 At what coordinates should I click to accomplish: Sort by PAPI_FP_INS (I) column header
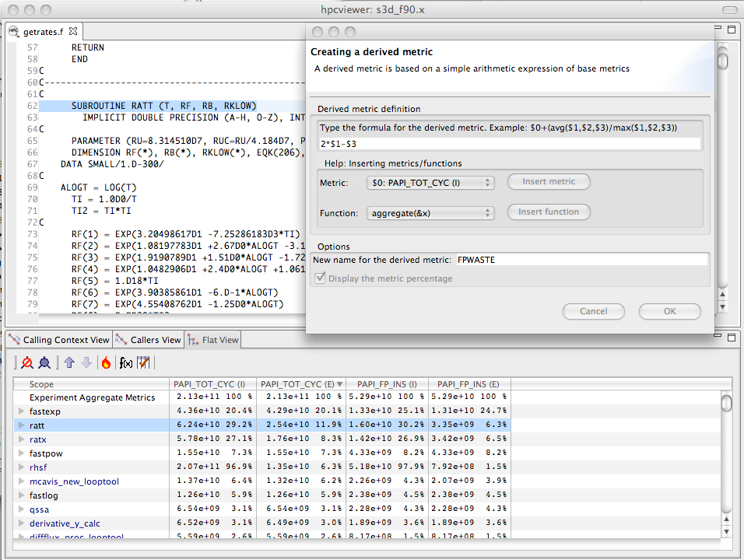pos(385,384)
